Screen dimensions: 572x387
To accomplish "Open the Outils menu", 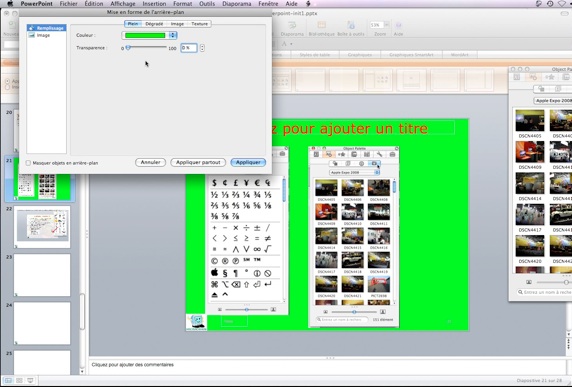I will tap(207, 4).
